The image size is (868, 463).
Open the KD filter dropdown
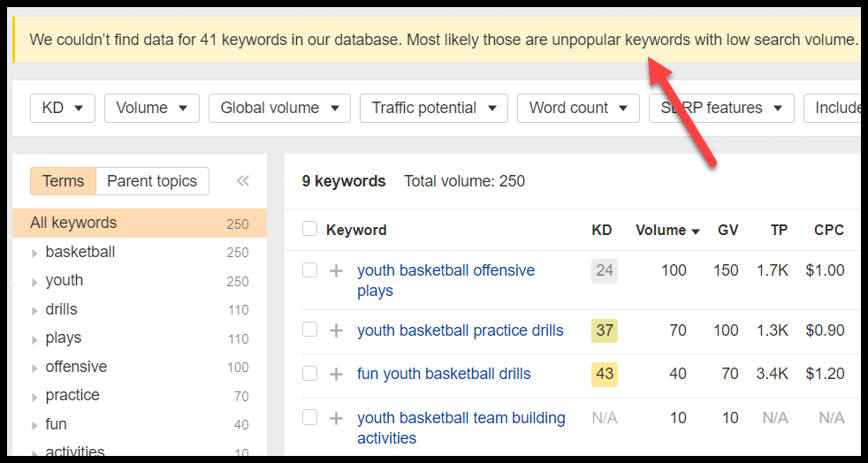pyautogui.click(x=63, y=108)
